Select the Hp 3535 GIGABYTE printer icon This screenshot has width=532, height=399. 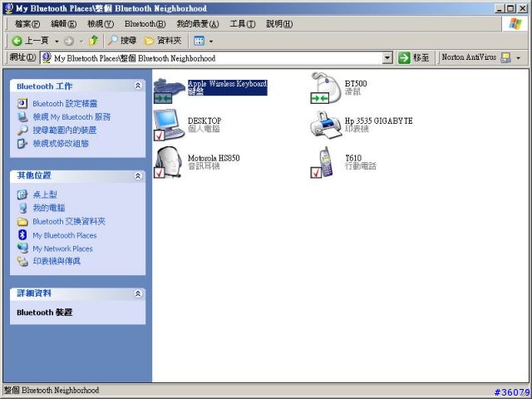pyautogui.click(x=326, y=125)
